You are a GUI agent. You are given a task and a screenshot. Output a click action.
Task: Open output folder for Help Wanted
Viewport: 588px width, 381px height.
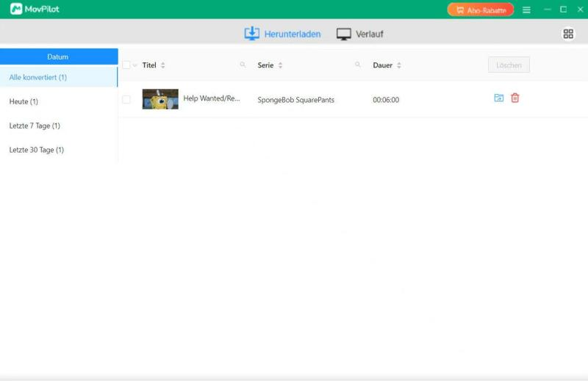click(x=499, y=98)
